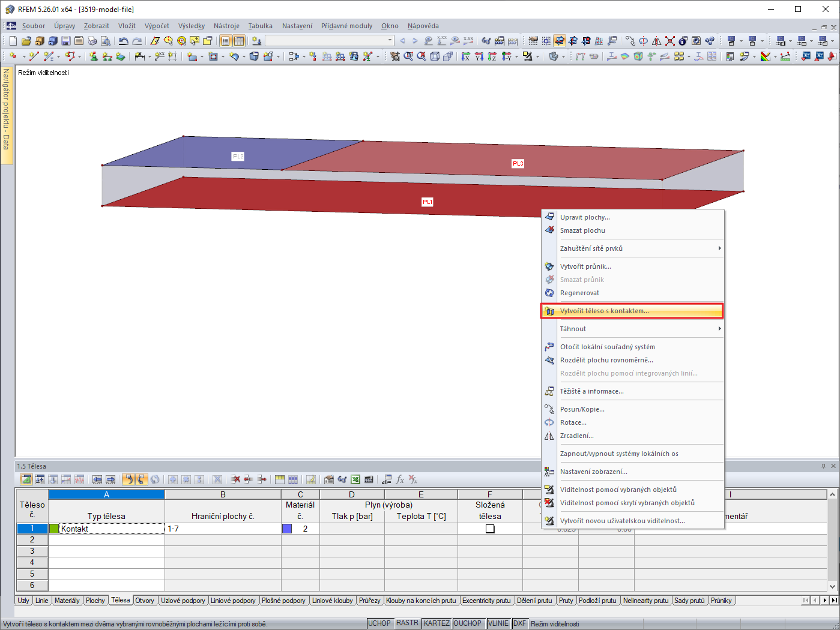This screenshot has height=630, width=840.
Task: Click the Mirror toolbar icon
Action: (x=656, y=41)
